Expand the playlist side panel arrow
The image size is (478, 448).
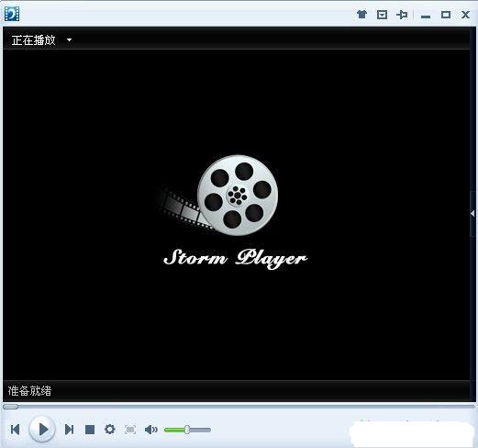pyautogui.click(x=472, y=214)
